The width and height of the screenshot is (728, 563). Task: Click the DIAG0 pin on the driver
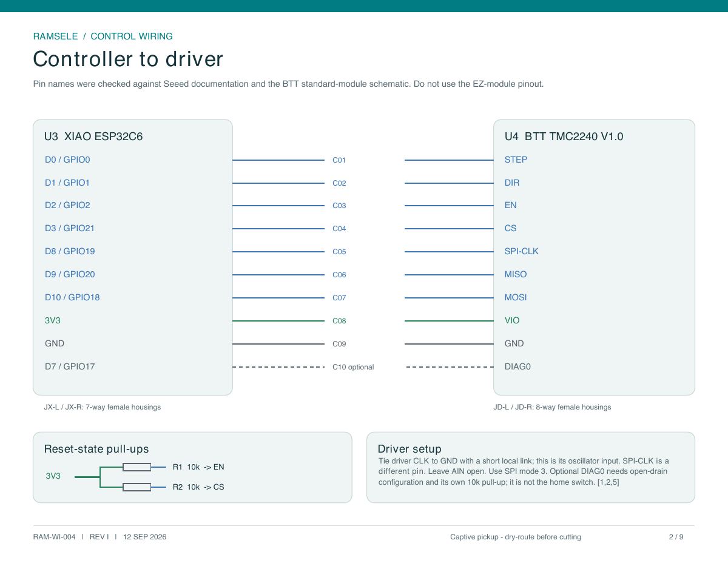pos(517,366)
